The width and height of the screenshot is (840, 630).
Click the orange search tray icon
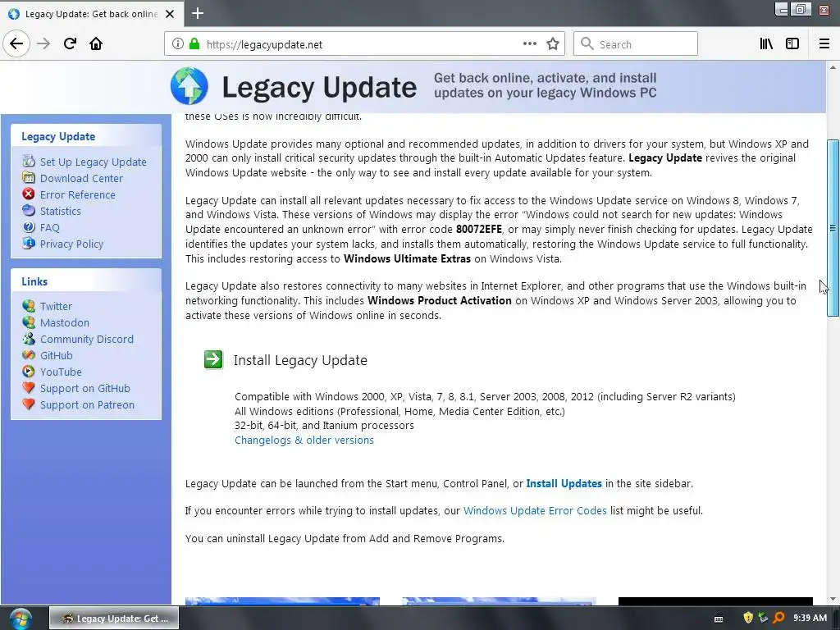point(779,619)
